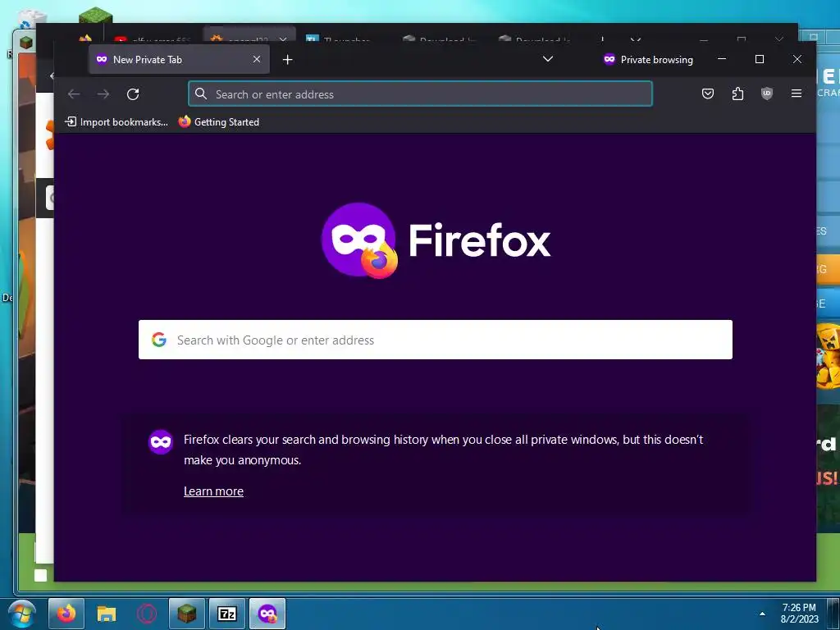This screenshot has height=630, width=840.
Task: Minimize the private Firefox window
Action: (722, 59)
